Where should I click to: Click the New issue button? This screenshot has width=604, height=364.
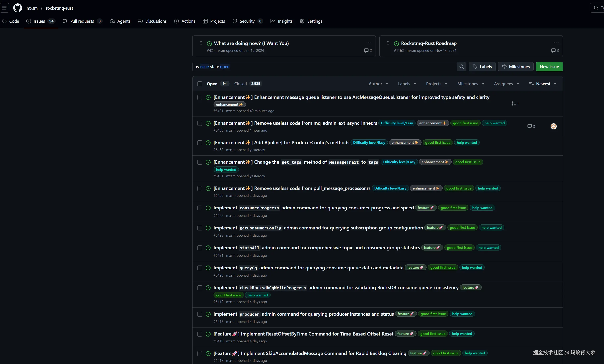(x=549, y=67)
